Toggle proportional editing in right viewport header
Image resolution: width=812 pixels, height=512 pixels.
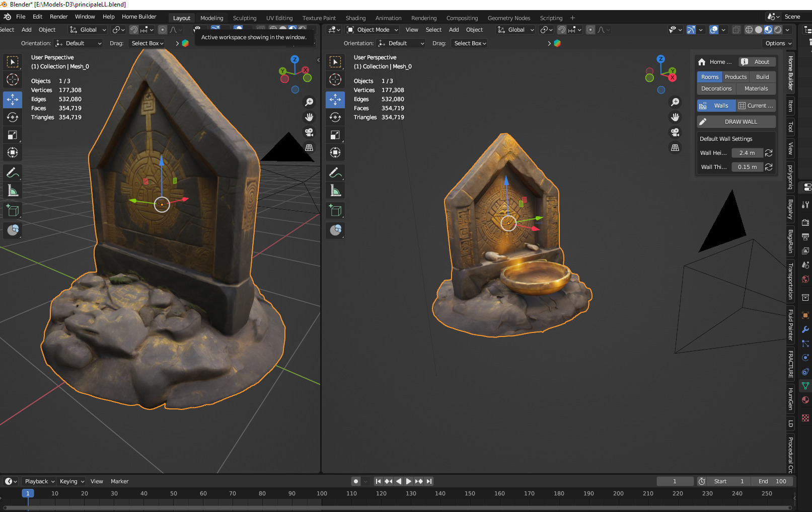(590, 30)
